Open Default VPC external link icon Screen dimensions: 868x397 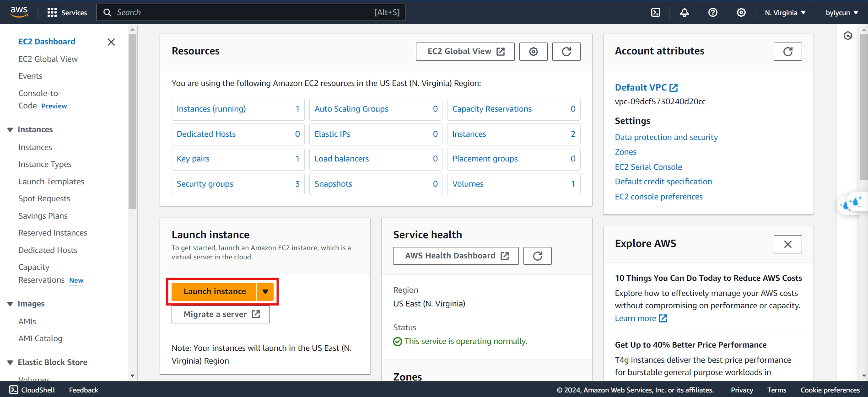pyautogui.click(x=674, y=87)
